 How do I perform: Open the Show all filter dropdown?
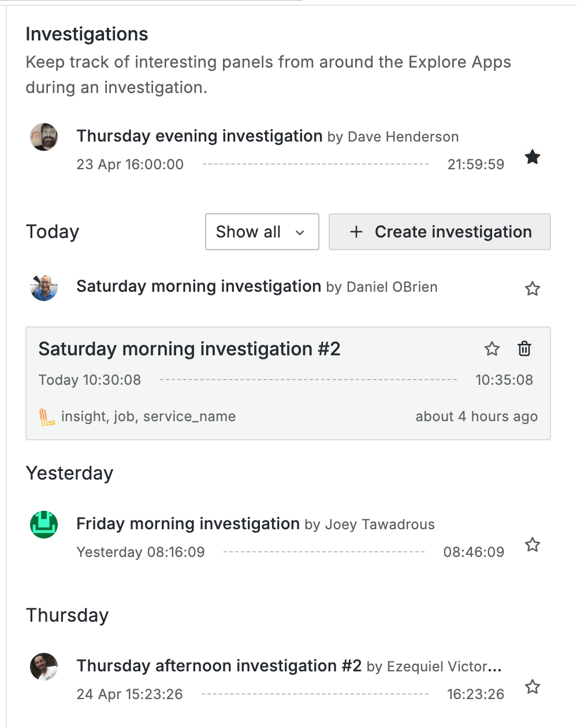pyautogui.click(x=262, y=232)
